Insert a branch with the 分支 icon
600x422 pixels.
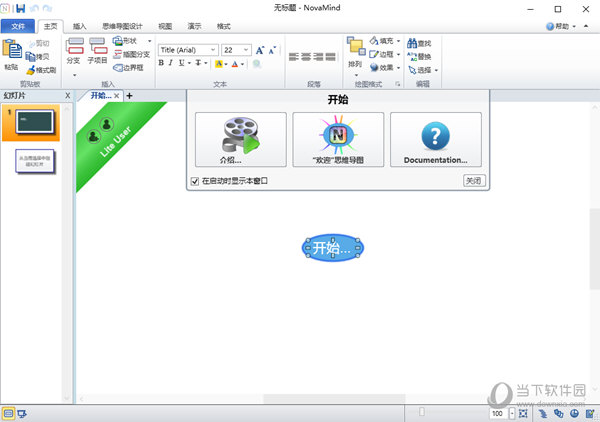point(74,46)
